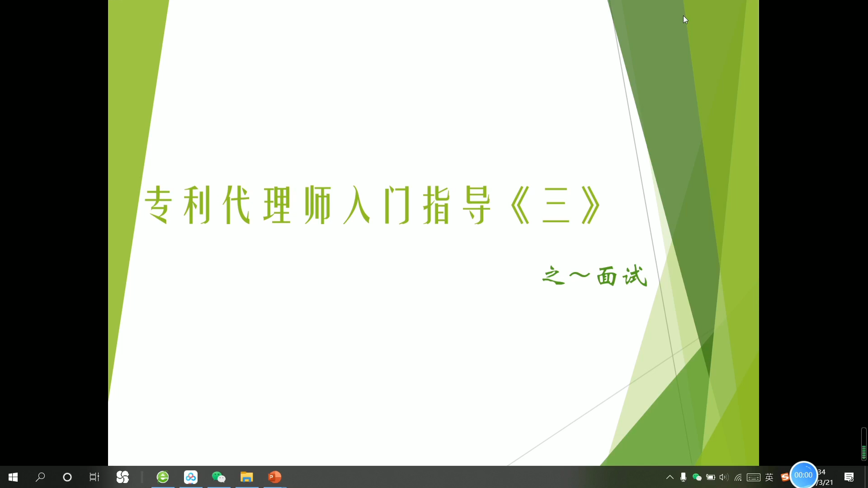Open the notification action center
This screenshot has width=868, height=488.
(849, 477)
